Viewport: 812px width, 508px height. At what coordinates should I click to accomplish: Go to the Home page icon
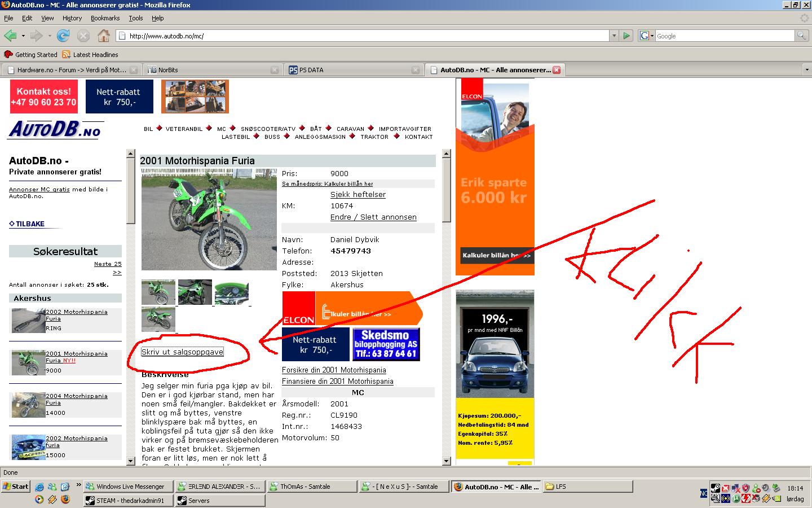click(x=103, y=36)
